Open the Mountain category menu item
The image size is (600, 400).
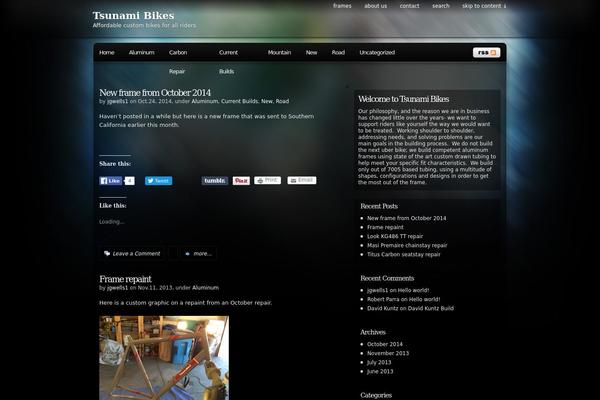[279, 52]
